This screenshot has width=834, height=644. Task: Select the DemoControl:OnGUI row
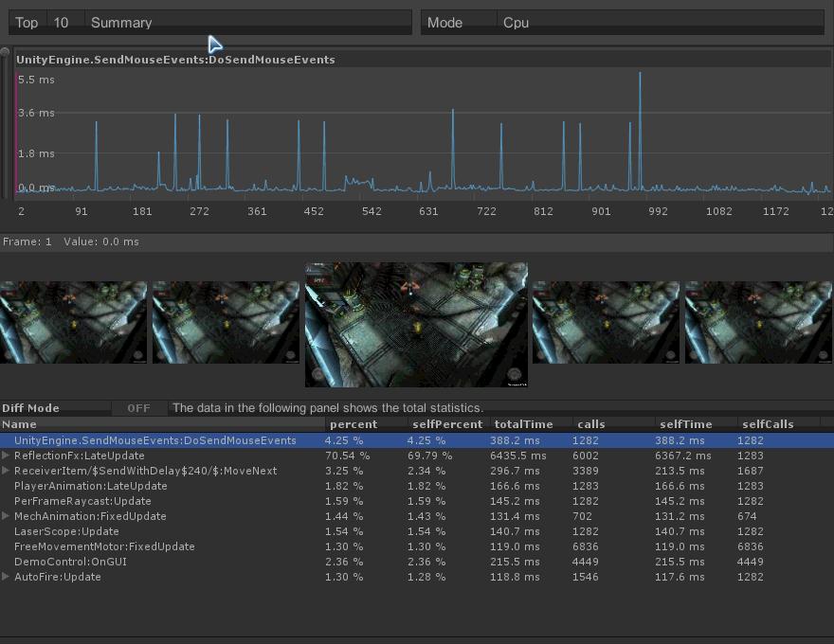(417, 561)
